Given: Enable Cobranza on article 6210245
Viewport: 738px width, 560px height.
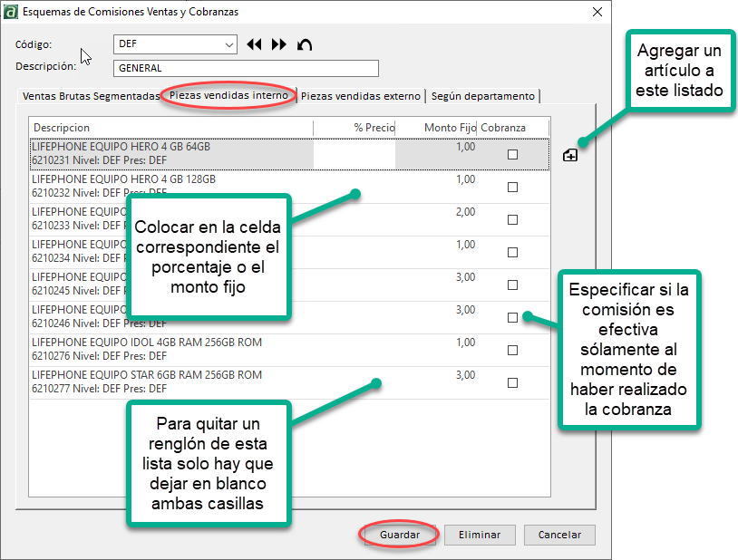Looking at the screenshot, I should click(x=513, y=284).
